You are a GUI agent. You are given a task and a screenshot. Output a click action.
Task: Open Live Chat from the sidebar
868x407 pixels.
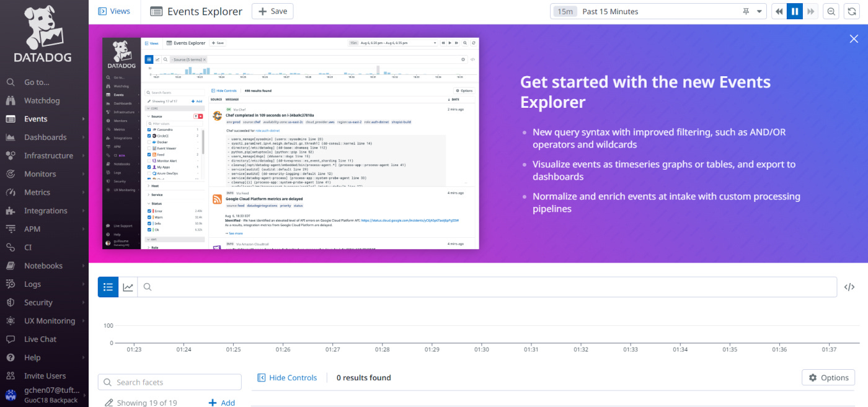[39, 339]
